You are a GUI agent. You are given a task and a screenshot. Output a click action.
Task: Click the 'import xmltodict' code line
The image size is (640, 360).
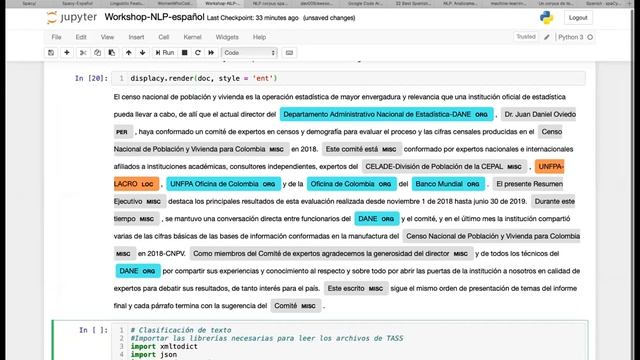(x=164, y=346)
